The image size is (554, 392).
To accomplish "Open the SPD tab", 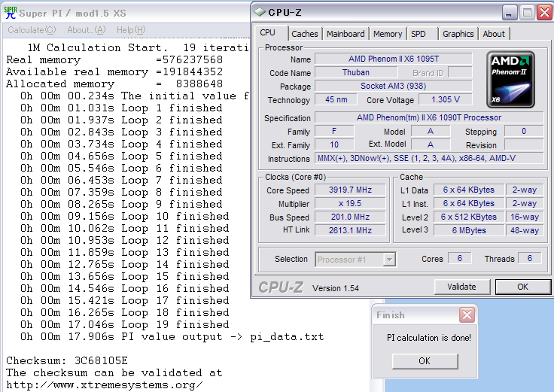I will [419, 34].
